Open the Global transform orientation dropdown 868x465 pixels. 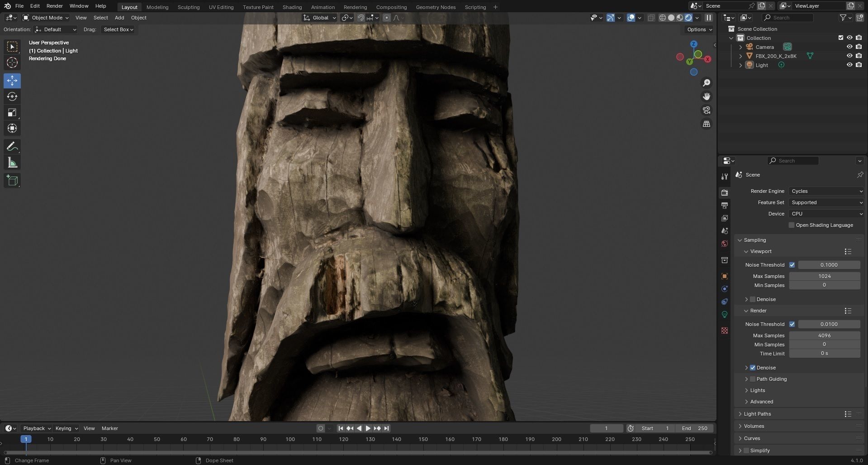click(x=320, y=18)
